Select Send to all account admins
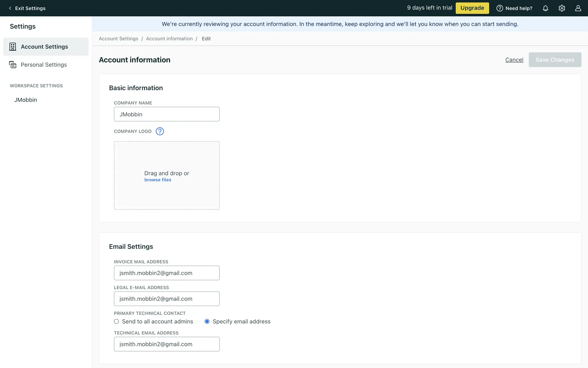Screen dimensions: 588x368 pos(116,321)
